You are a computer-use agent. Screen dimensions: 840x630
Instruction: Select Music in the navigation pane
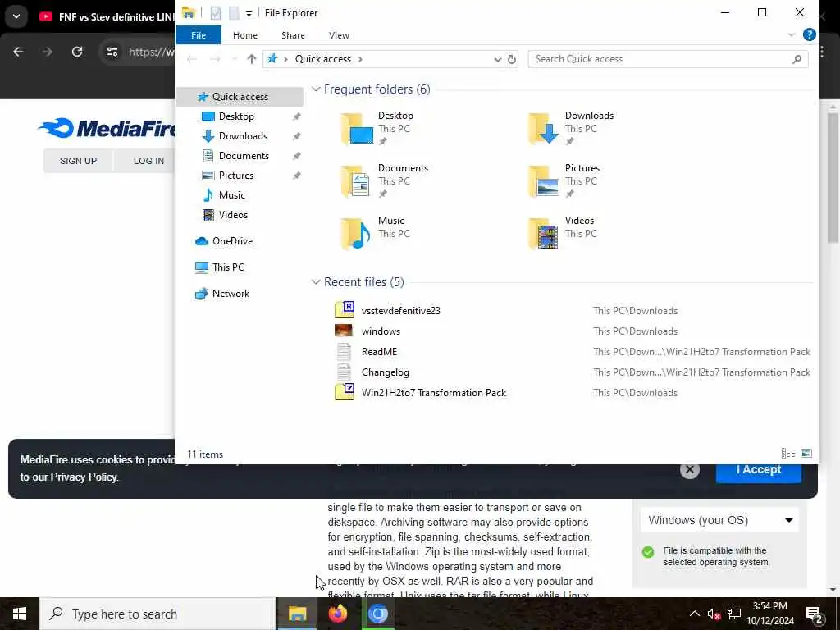tap(231, 195)
